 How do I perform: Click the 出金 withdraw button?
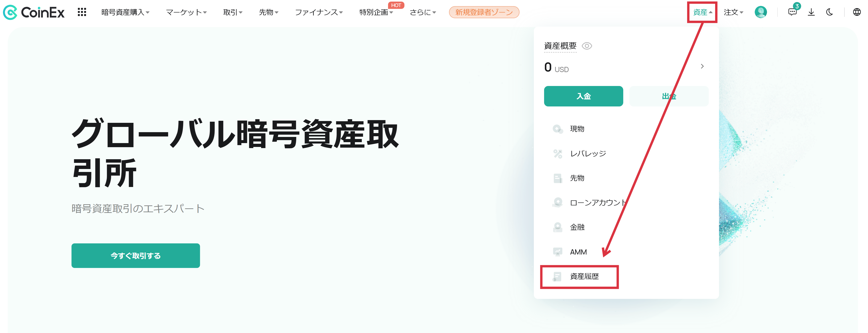pos(669,96)
